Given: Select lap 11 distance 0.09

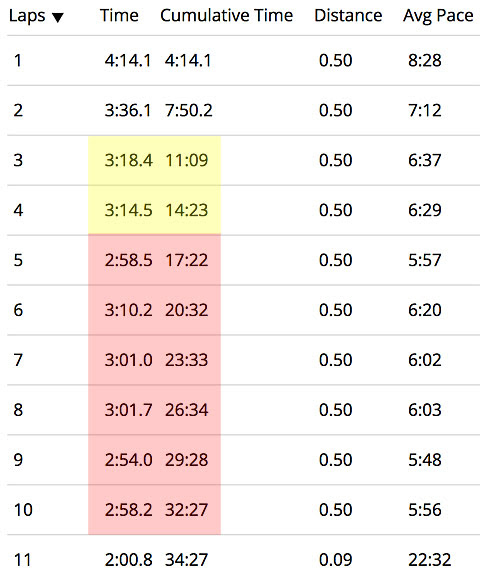Looking at the screenshot, I should (335, 560).
